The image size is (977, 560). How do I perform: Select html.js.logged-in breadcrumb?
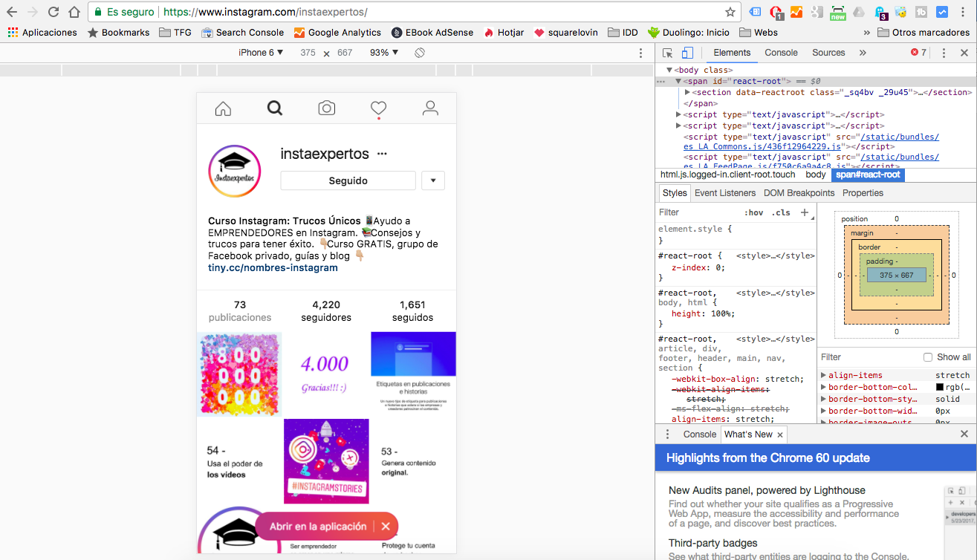point(728,175)
